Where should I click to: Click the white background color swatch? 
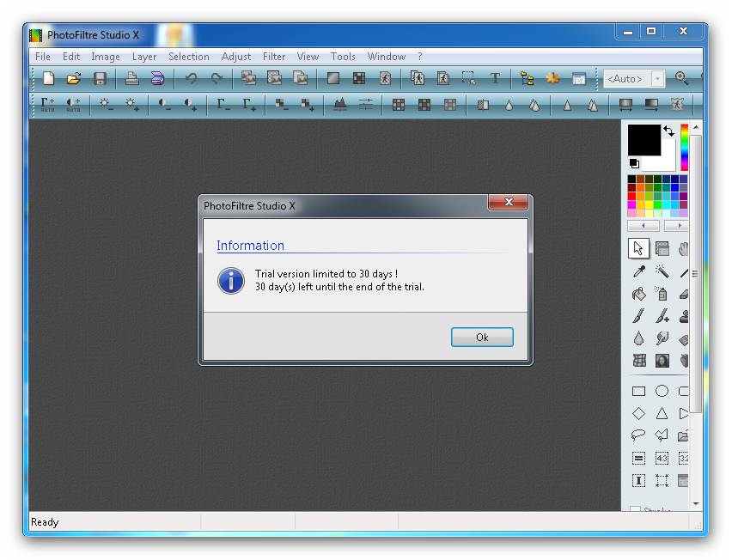(664, 161)
